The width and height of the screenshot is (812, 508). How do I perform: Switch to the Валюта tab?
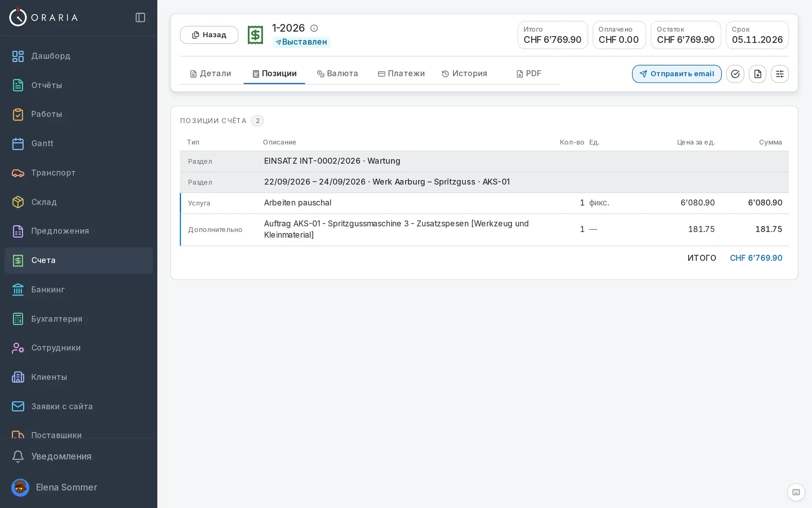[x=337, y=74]
